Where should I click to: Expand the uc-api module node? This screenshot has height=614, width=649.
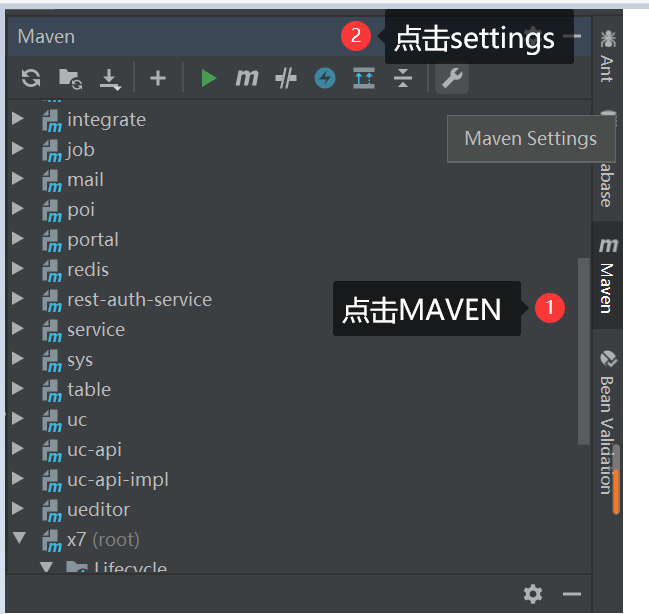tap(18, 448)
